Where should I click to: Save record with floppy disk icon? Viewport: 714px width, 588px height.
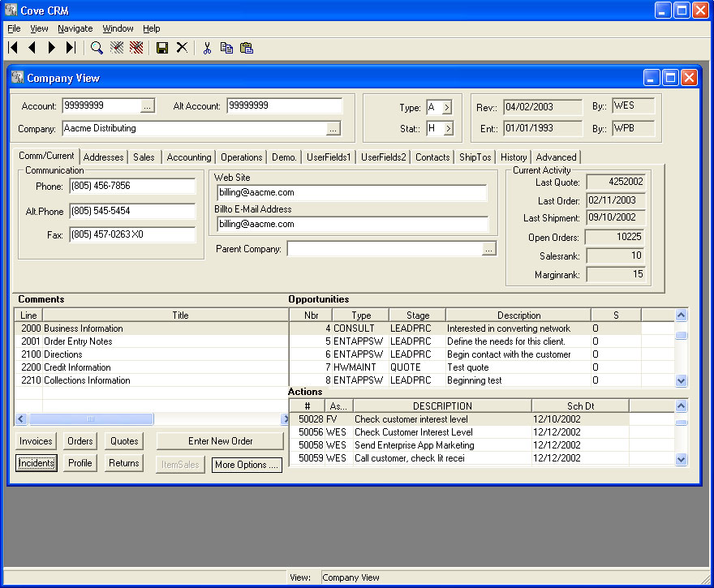(x=162, y=48)
